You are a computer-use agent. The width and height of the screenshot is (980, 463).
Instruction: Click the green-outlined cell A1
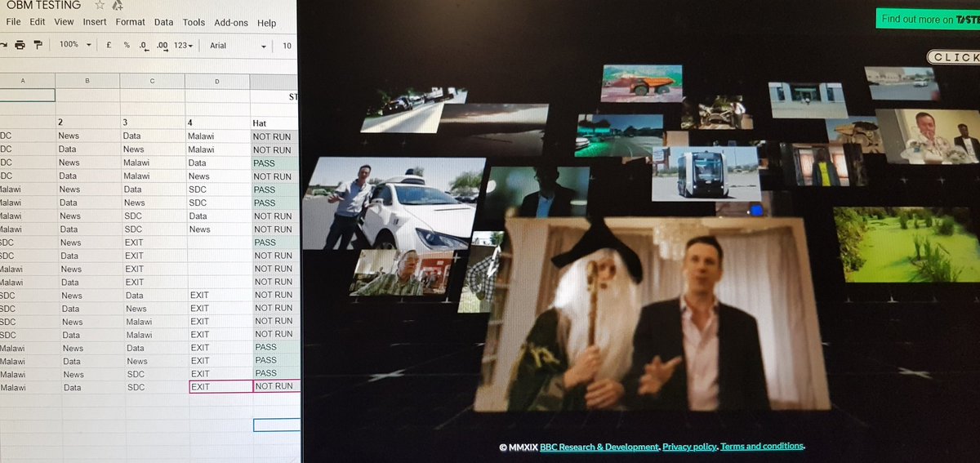click(27, 95)
